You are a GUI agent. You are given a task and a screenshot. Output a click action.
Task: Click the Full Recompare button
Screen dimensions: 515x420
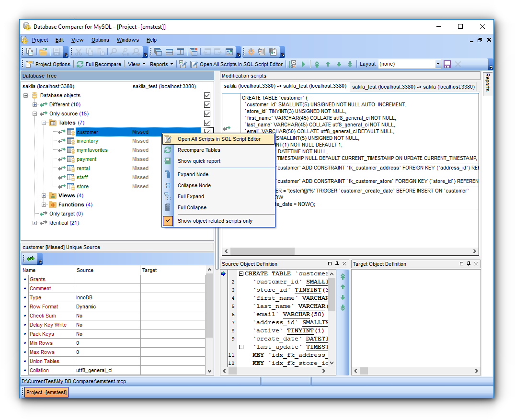coord(99,64)
